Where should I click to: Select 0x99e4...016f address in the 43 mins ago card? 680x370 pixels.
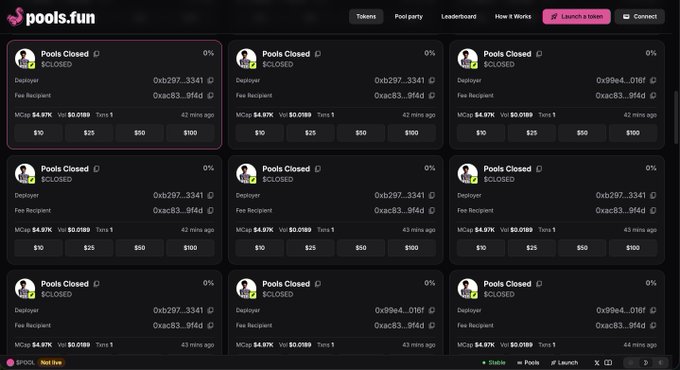[x=399, y=310]
